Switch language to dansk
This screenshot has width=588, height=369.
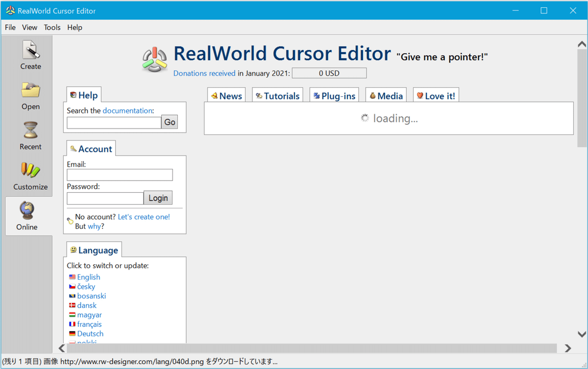(87, 305)
